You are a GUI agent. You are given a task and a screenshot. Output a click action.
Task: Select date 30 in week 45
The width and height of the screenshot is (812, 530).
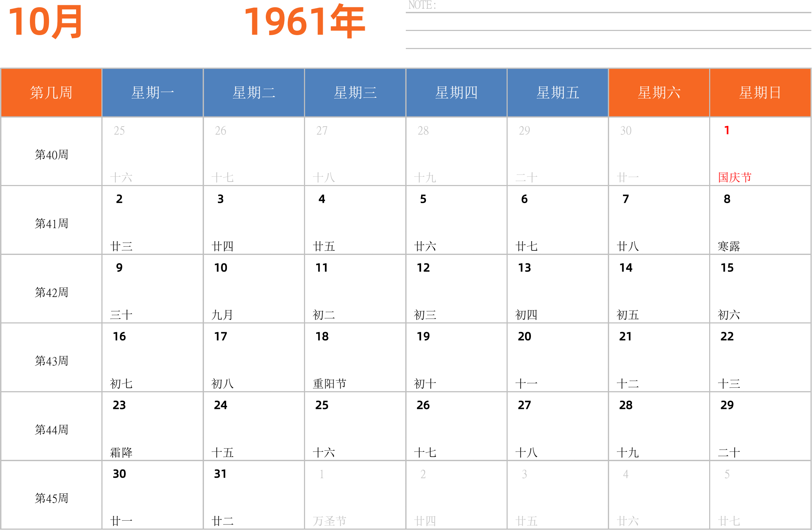pyautogui.click(x=119, y=474)
